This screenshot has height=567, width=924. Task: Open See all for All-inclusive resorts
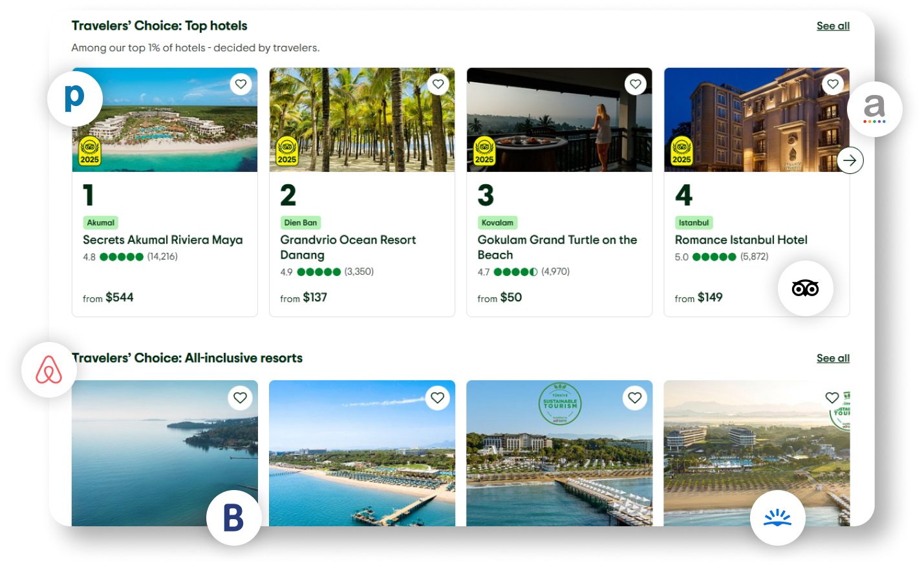(833, 358)
